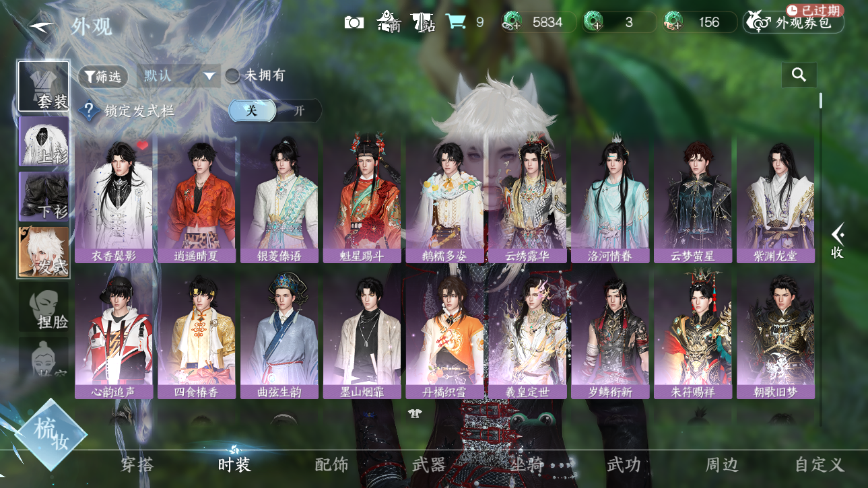Switch to the 武器 tab
This screenshot has width=868, height=488.
click(429, 464)
